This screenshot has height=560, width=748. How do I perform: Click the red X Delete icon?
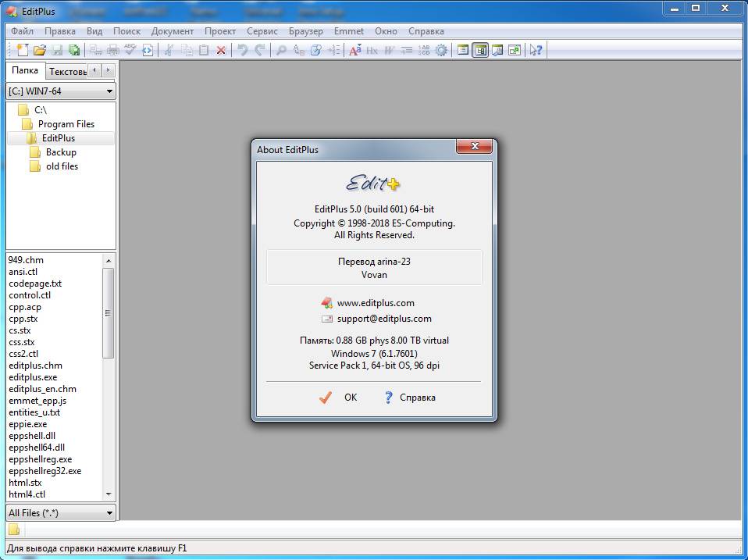point(221,50)
